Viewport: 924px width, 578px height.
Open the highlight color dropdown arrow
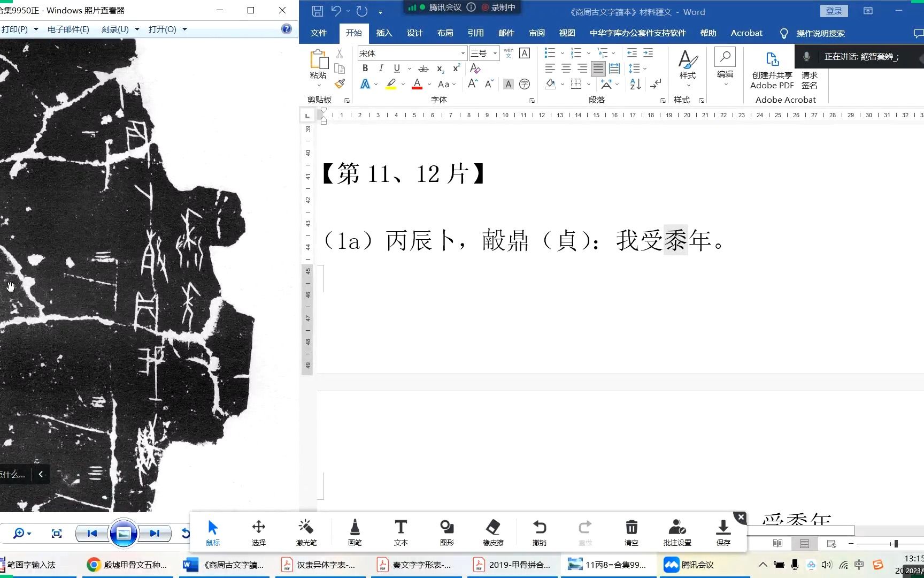403,84
